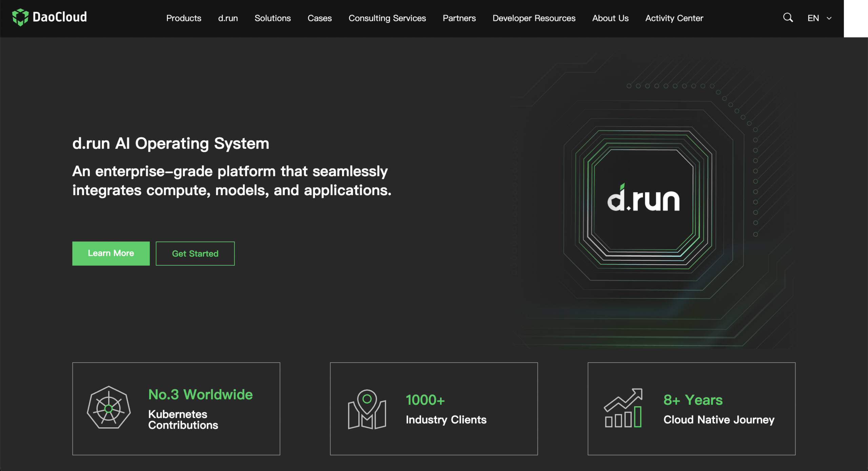Image resolution: width=868 pixels, height=471 pixels.
Task: Go to d.run in navigation bar
Action: coord(228,18)
